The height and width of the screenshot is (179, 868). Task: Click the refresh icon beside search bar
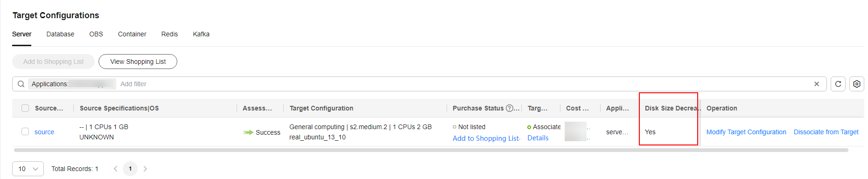[838, 84]
